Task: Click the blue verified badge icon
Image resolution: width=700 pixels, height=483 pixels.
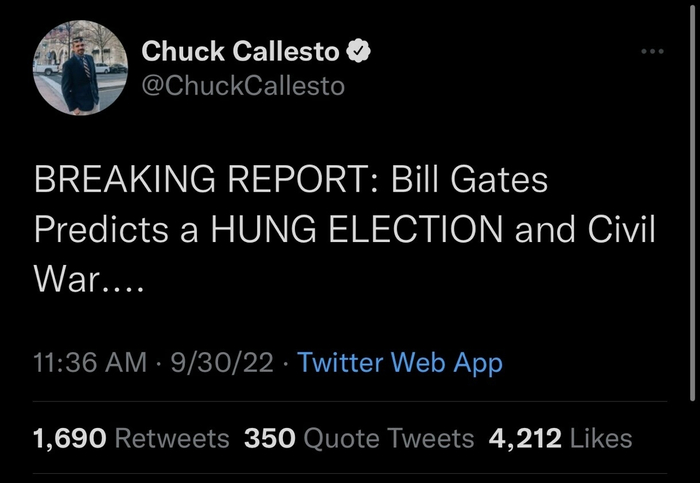Action: pyautogui.click(x=359, y=50)
